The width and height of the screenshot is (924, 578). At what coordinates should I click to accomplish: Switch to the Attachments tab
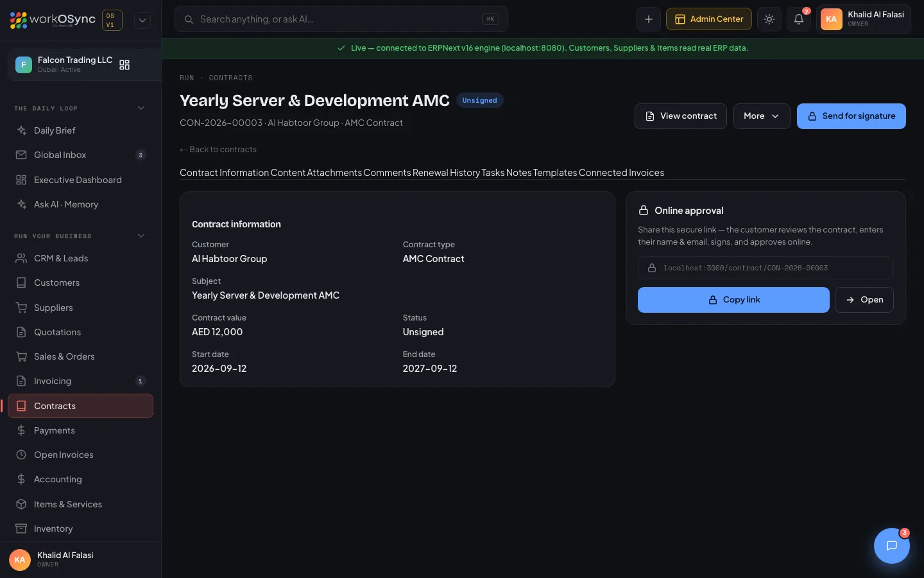[334, 173]
